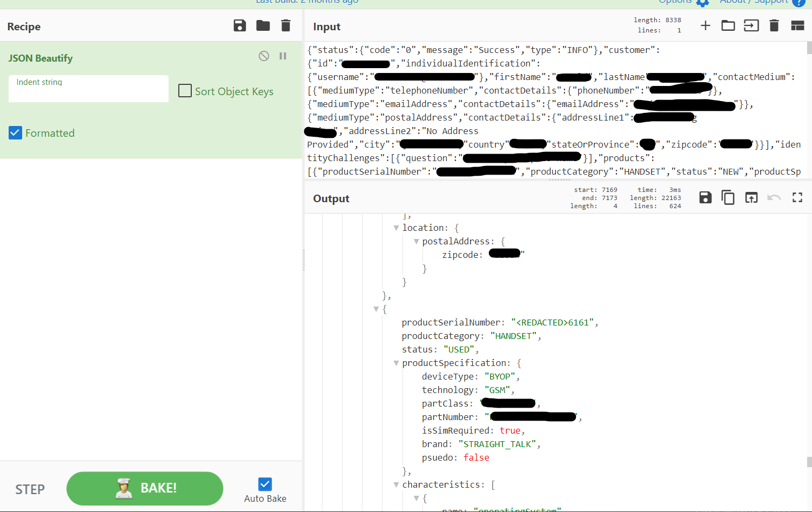This screenshot has height=512, width=812.
Task: Undo the output replacement
Action: coord(774,197)
